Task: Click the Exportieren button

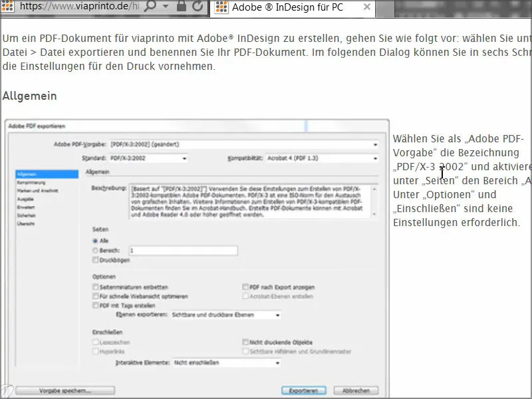Action: 304,390
